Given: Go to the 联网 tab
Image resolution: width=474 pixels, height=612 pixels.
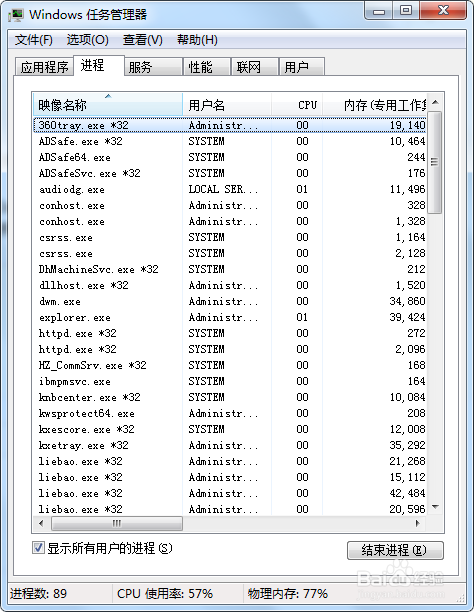Looking at the screenshot, I should pos(255,67).
